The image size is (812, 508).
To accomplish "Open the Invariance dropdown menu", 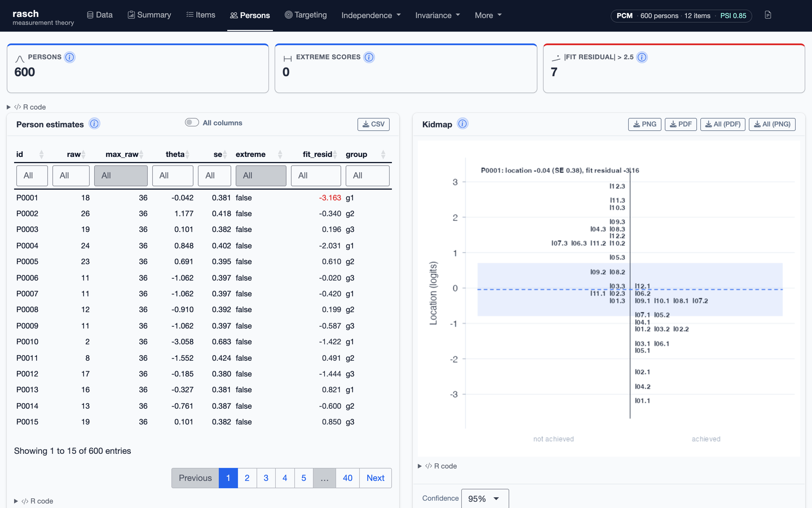I will tap(438, 15).
